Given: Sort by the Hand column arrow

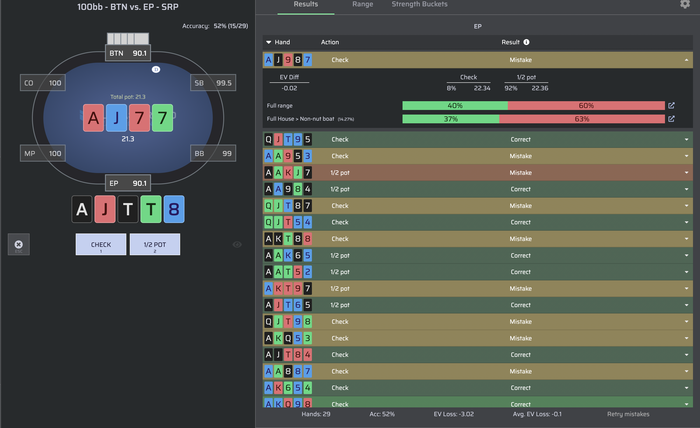Looking at the screenshot, I should pos(269,42).
